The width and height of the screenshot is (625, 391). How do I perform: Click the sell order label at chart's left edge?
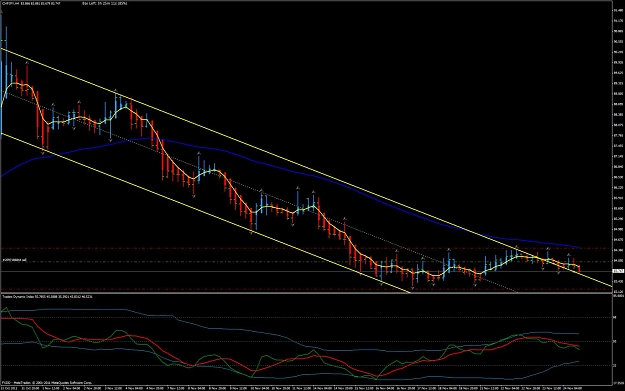coord(14,260)
